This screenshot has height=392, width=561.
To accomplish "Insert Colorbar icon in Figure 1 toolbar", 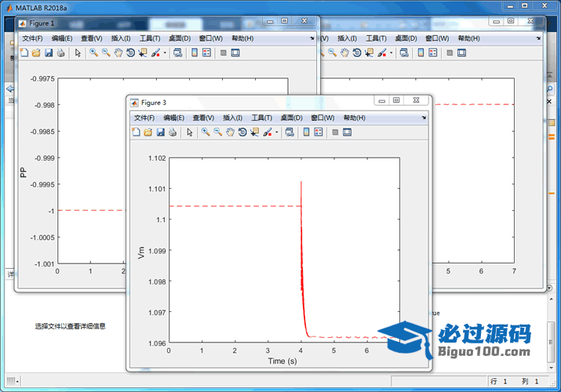I will [x=195, y=53].
